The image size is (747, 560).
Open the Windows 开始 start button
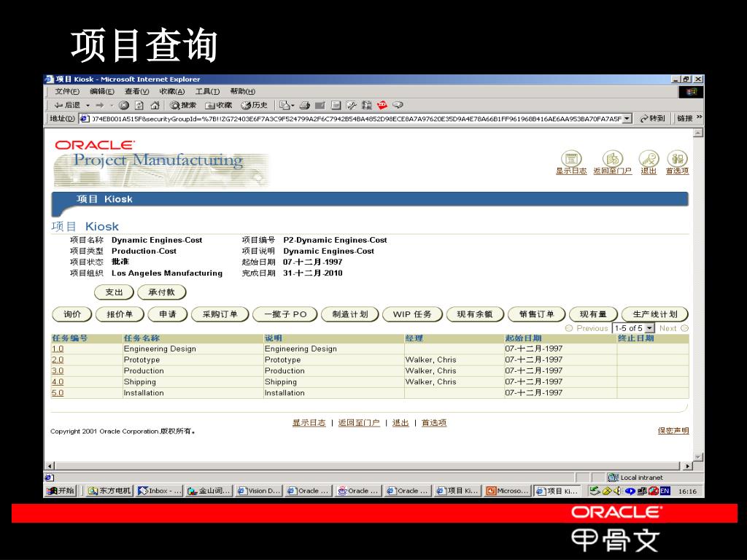click(x=61, y=491)
